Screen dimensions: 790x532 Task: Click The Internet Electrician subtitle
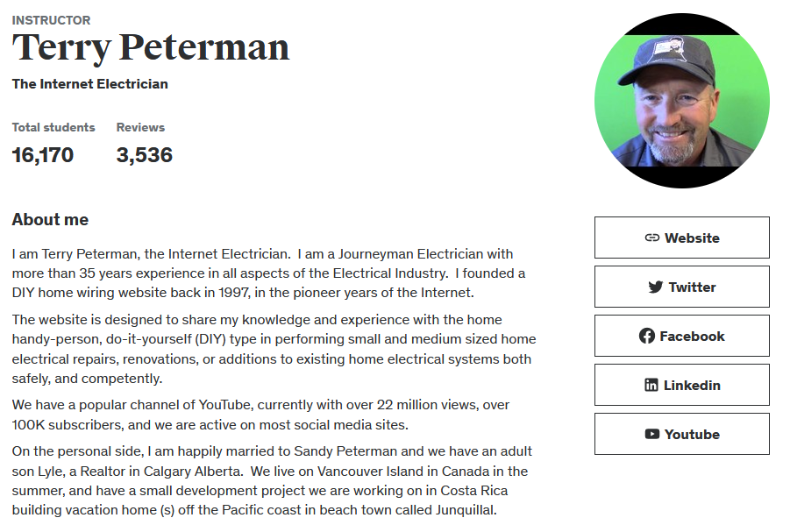pos(90,83)
